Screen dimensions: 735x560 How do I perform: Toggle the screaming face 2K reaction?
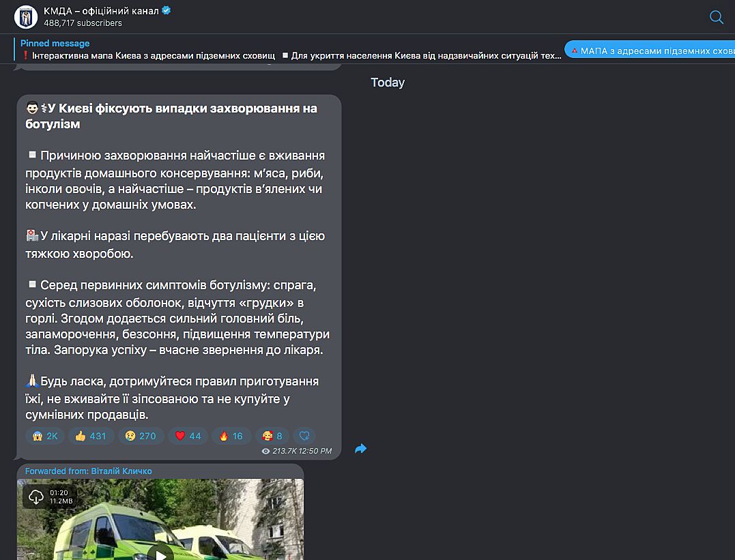45,436
